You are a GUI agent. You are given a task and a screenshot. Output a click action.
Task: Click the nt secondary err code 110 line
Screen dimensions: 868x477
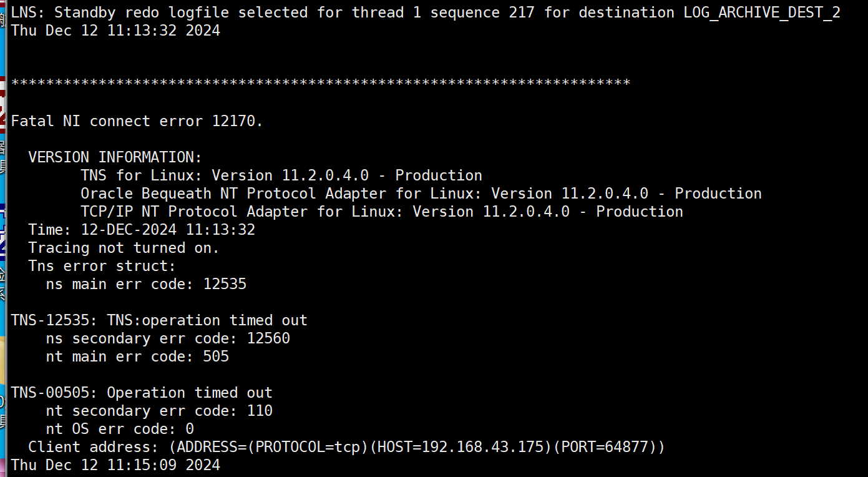coord(159,411)
